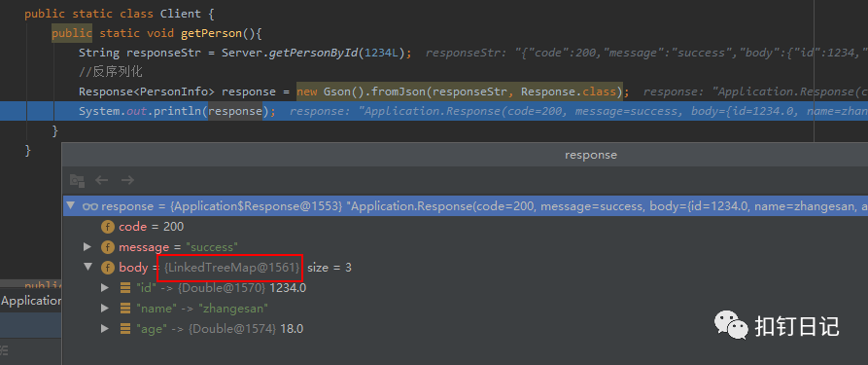Select the LinkedTreeMap@1561 value
The height and width of the screenshot is (365, 868).
232,268
